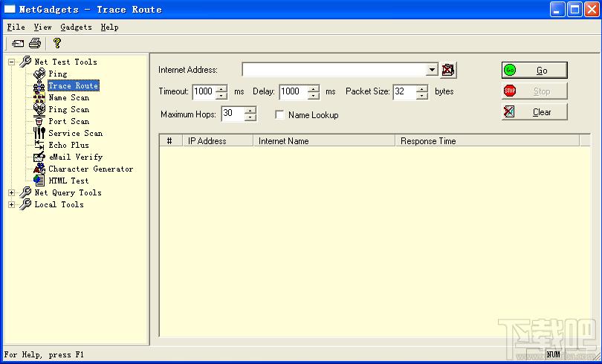602x364 pixels.
Task: Decrease Maximum Hops with down arrow
Action: click(250, 117)
